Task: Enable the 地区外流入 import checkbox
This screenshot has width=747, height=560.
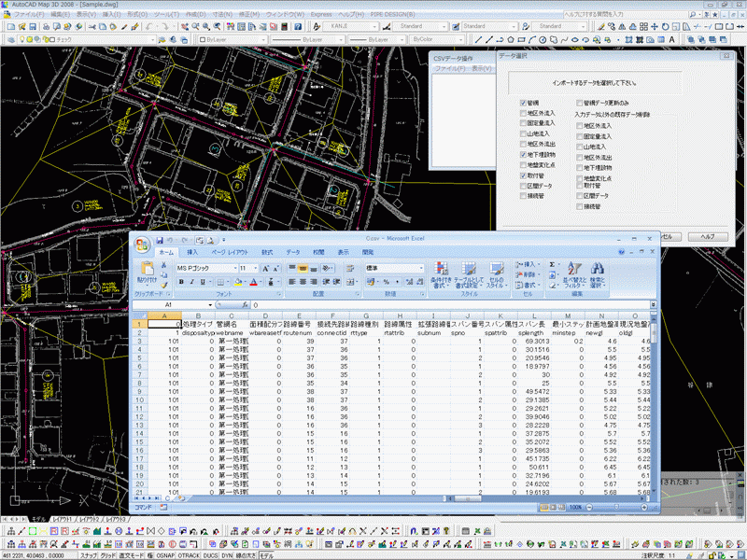Action: pyautogui.click(x=523, y=114)
